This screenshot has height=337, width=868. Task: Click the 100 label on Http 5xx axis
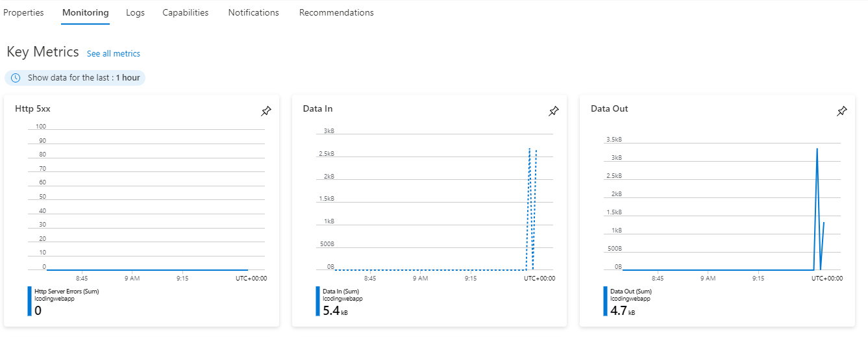tap(41, 127)
